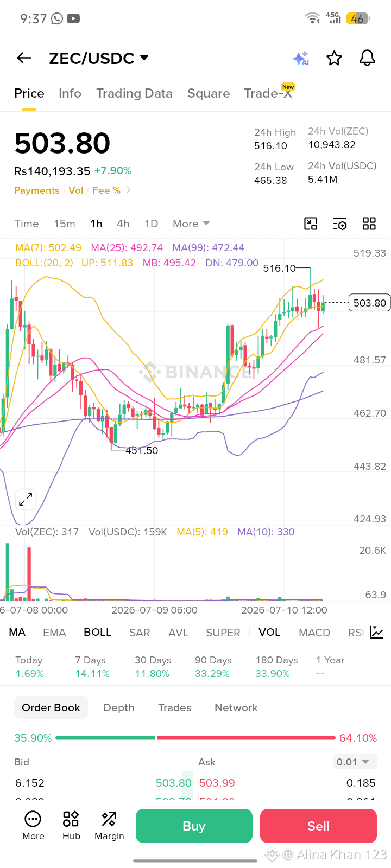Tap the Payments link

[36, 190]
